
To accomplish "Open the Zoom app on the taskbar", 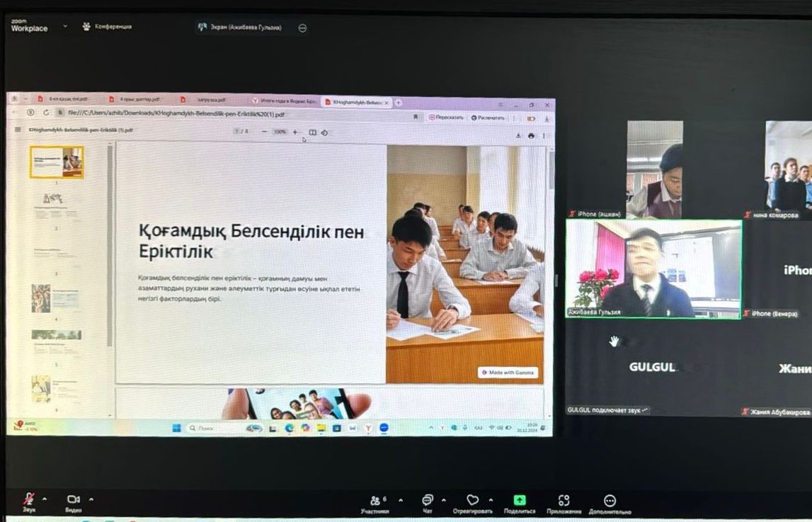I will click(384, 429).
